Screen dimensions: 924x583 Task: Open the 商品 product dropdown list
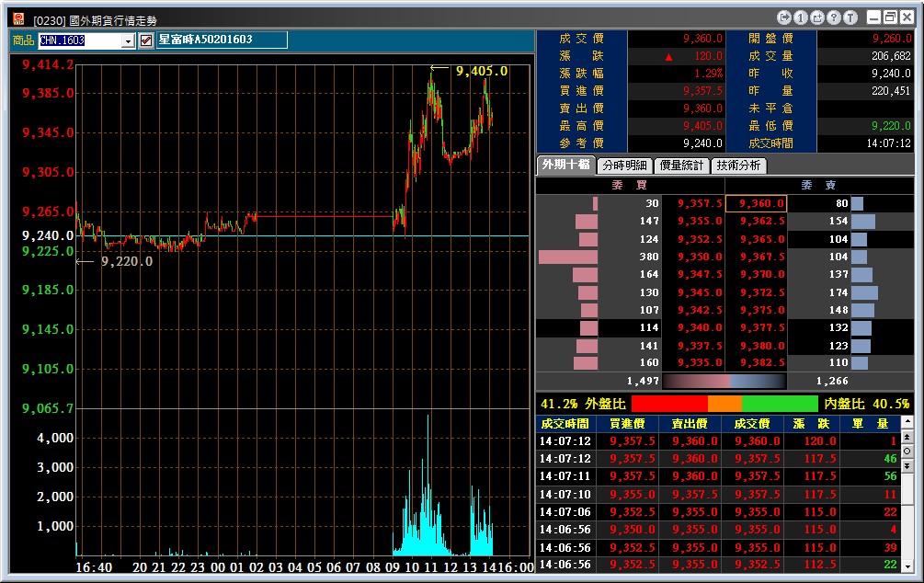pos(128,40)
